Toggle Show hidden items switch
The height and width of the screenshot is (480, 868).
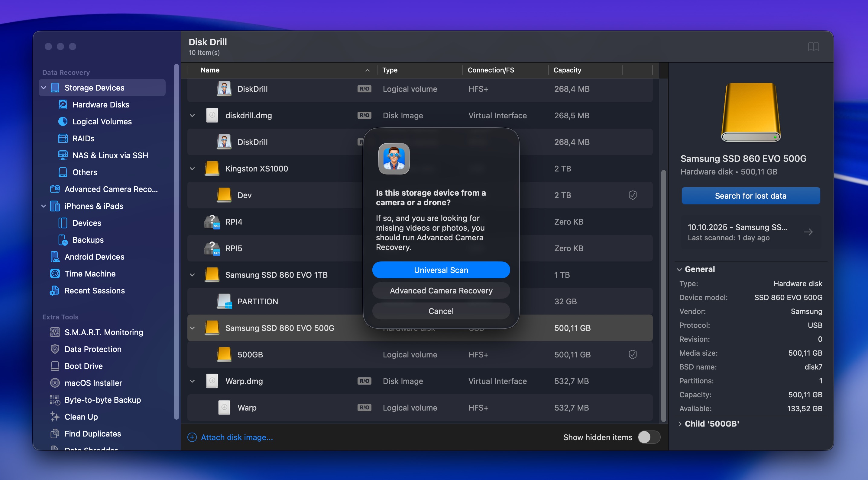coord(649,437)
